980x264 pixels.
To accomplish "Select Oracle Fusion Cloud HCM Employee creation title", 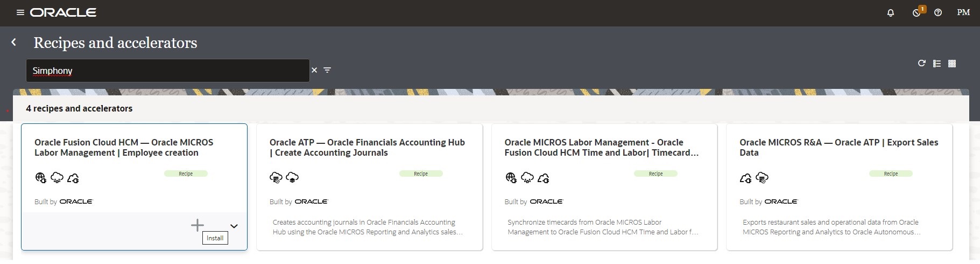I will click(x=124, y=148).
